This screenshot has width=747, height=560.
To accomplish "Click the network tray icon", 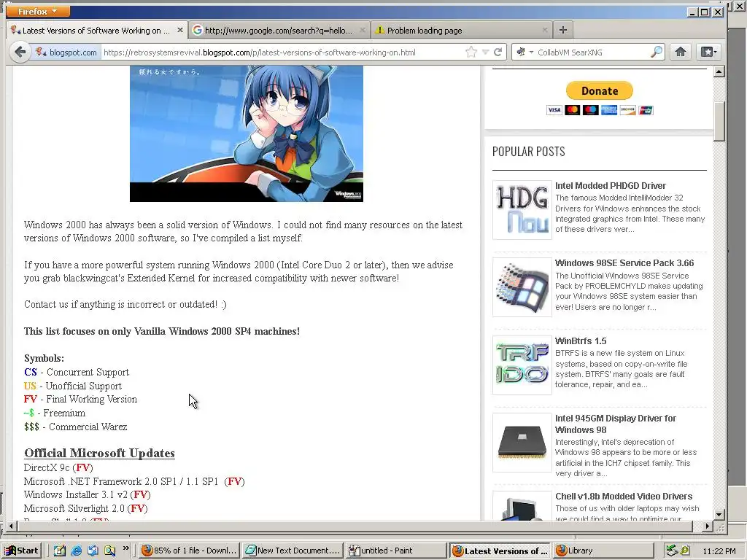I will click(672, 551).
